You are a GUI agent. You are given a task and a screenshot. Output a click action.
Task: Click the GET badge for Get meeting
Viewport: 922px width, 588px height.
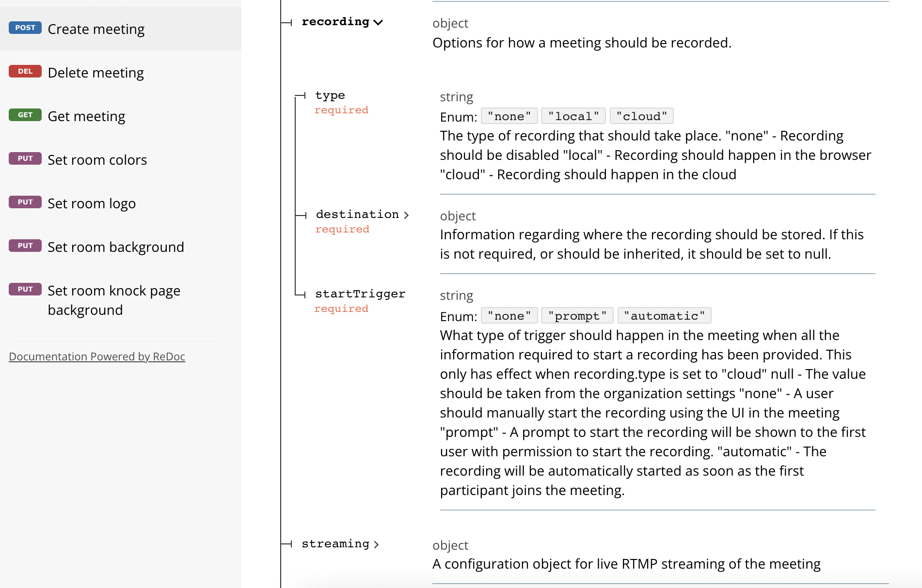[25, 115]
